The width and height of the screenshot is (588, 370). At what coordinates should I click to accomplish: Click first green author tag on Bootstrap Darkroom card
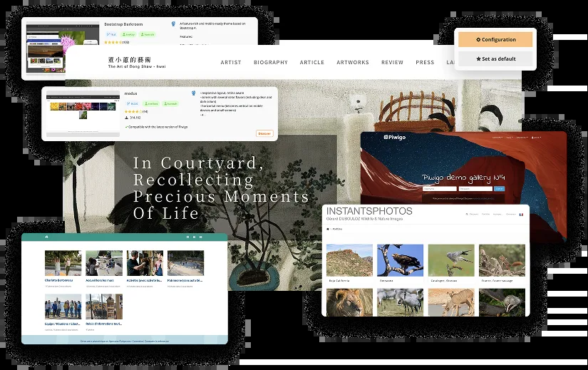pyautogui.click(x=128, y=34)
